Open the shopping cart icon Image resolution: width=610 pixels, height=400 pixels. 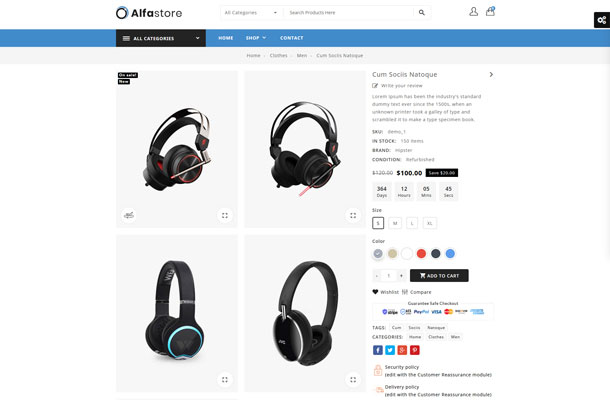[490, 11]
